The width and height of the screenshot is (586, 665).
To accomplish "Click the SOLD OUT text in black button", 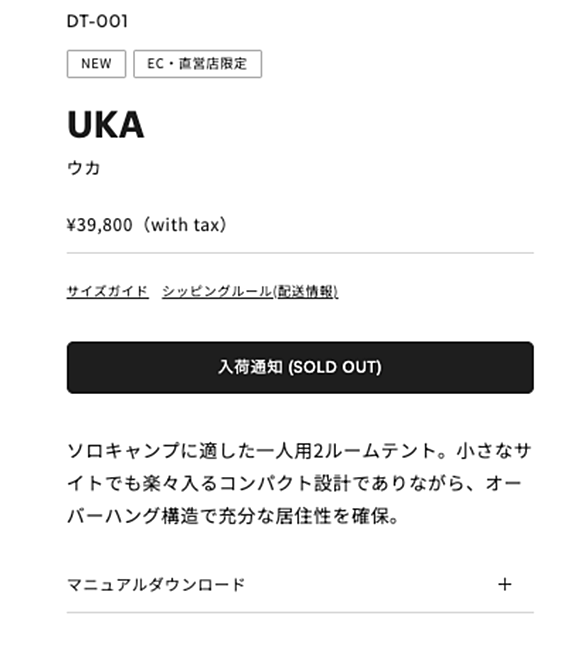I will [x=335, y=367].
